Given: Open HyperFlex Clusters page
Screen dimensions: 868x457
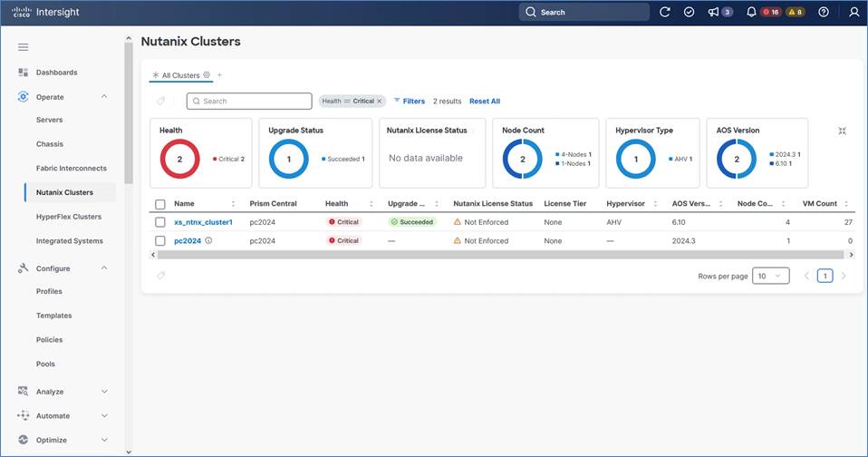Looking at the screenshot, I should click(69, 217).
